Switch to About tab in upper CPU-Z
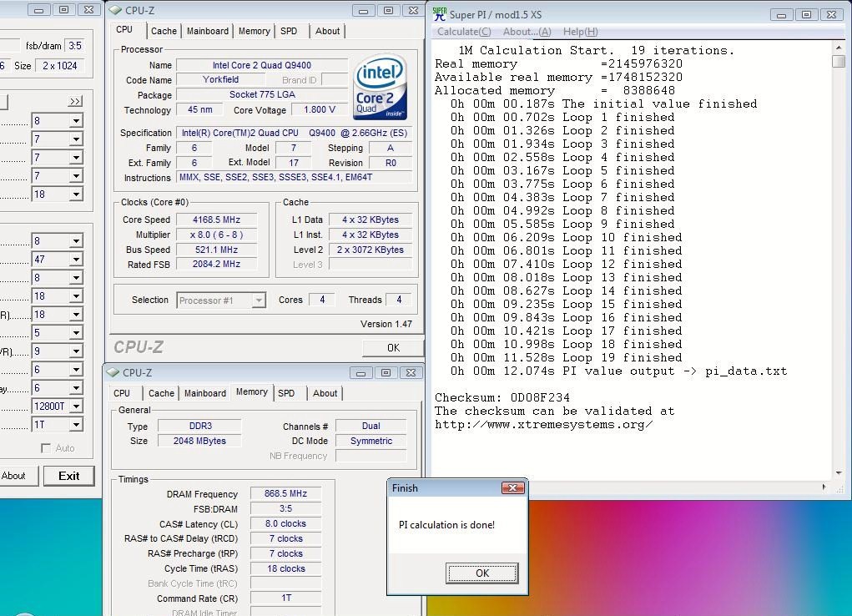Viewport: 852px width, 616px height. 327,31
